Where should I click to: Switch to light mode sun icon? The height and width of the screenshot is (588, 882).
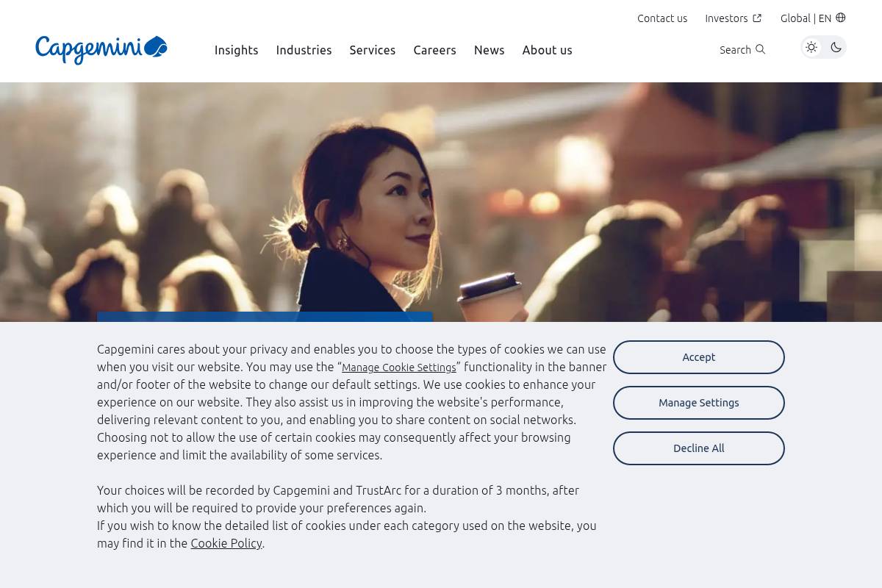[x=811, y=47]
